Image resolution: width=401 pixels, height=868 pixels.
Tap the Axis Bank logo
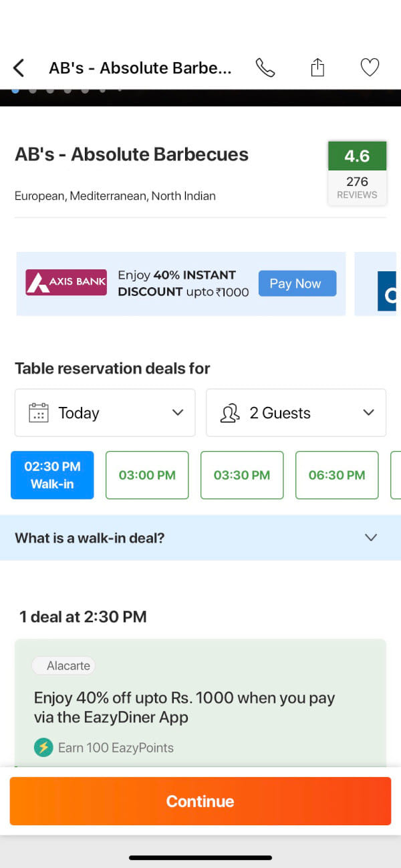pyautogui.click(x=66, y=282)
